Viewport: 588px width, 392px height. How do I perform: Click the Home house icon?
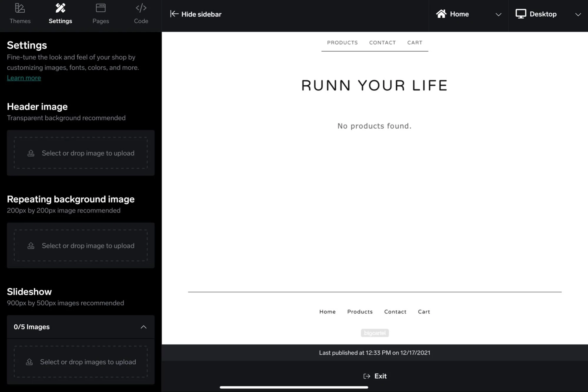coord(441,14)
